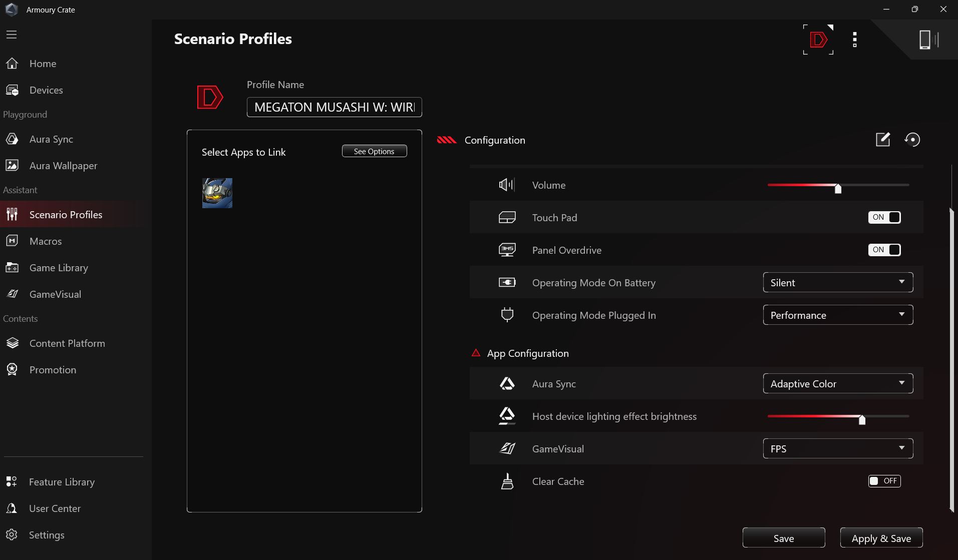Click the Profile Name text field
Viewport: 958px width, 560px height.
tap(334, 107)
